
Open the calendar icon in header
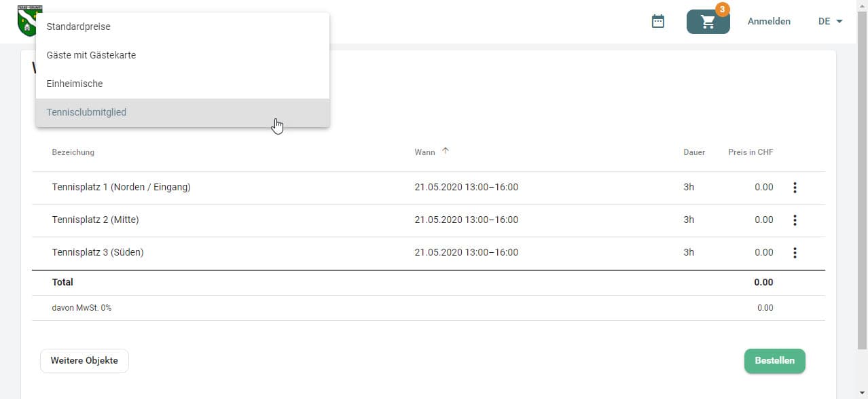click(657, 21)
